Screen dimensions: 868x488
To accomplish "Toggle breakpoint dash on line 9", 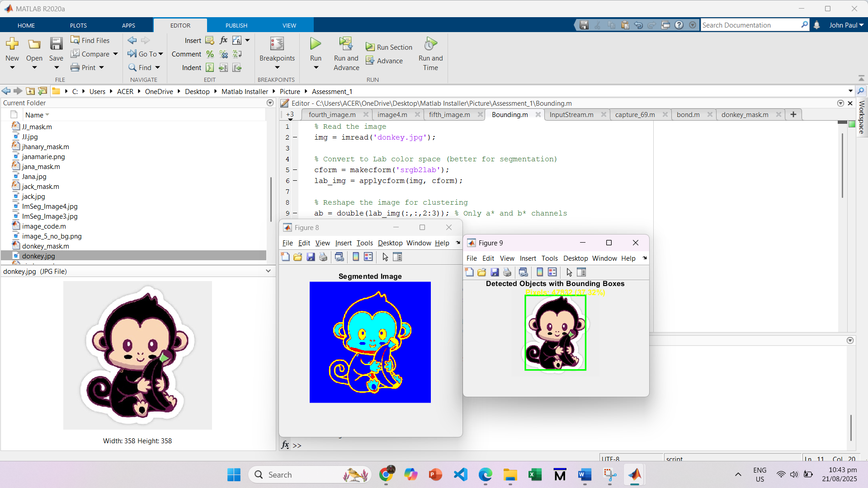I will tap(295, 213).
